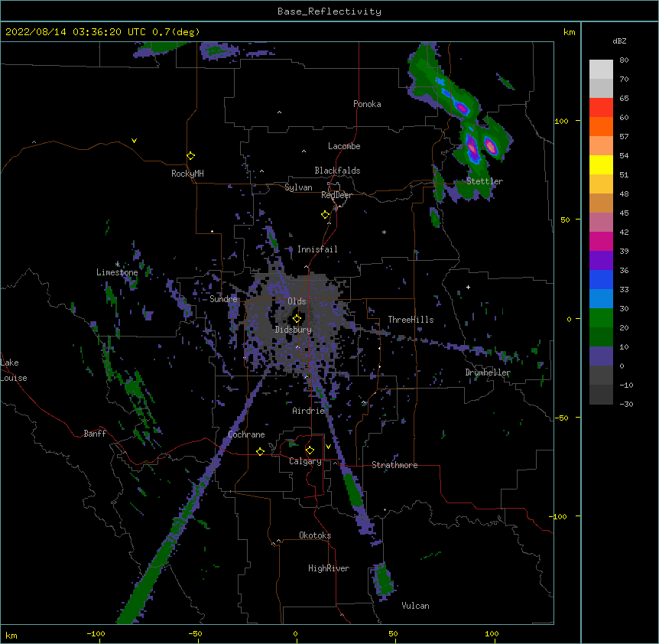This screenshot has height=644, width=659.
Task: Click the white asterisk marker above Limestone
Action: [118, 264]
